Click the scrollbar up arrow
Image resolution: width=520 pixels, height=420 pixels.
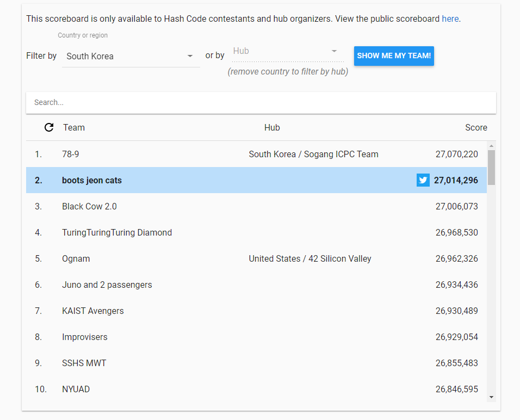492,146
